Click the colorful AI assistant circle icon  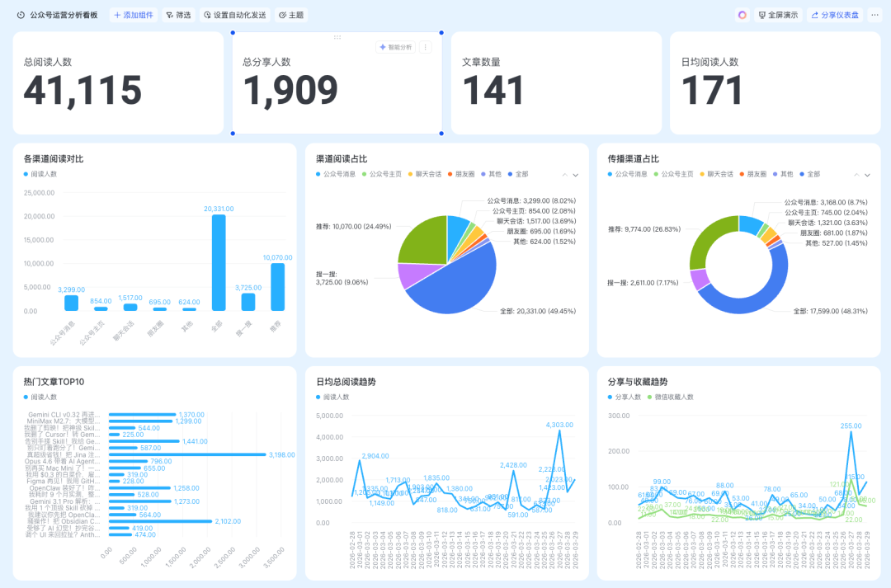point(742,16)
